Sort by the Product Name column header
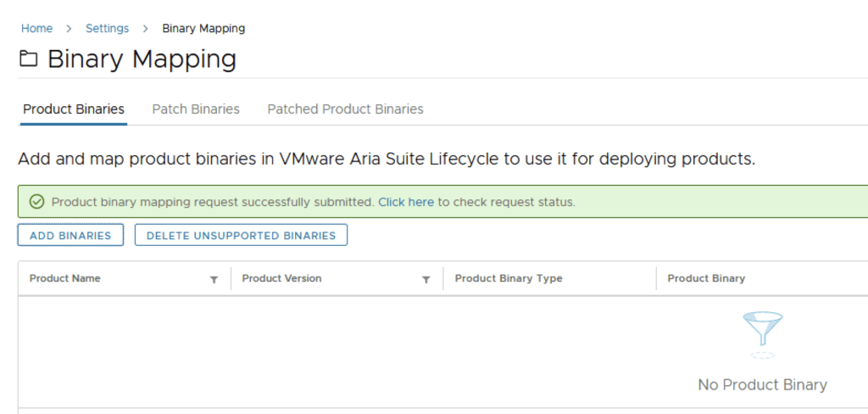The width and height of the screenshot is (868, 414). click(65, 278)
